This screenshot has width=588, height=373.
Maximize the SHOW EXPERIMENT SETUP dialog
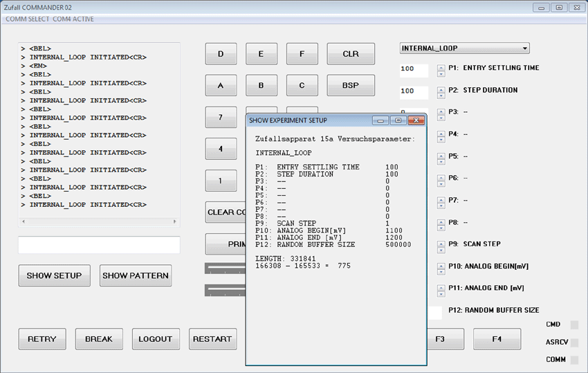tap(397, 120)
